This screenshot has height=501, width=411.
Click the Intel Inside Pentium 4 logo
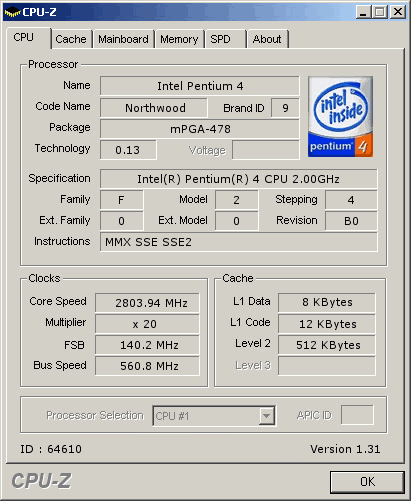point(340,117)
